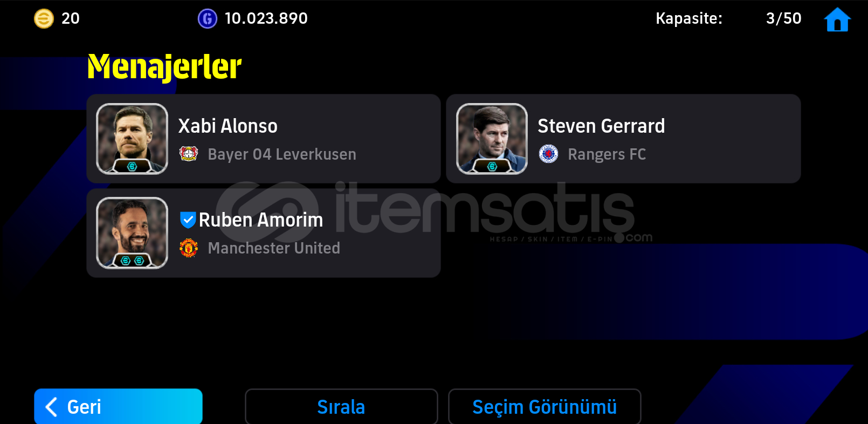This screenshot has width=868, height=424.
Task: Select the Bayer 04 Leverkusen club crest
Action: (189, 154)
